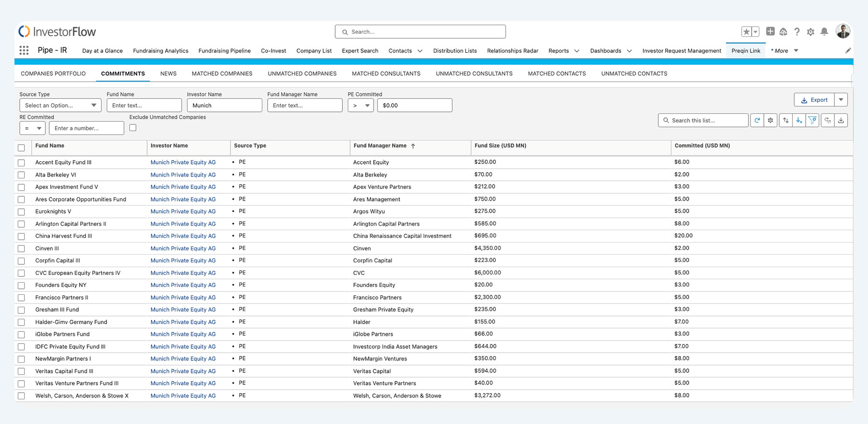Check the select-all header checkbox

coord(21,148)
